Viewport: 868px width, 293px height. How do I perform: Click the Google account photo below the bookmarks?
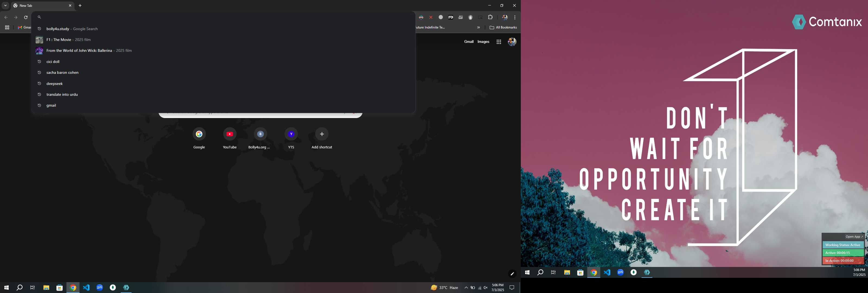pyautogui.click(x=512, y=42)
